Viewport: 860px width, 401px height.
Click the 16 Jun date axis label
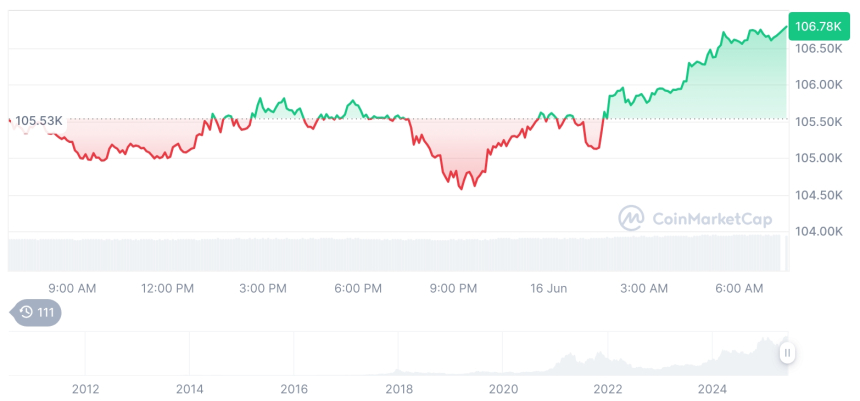pos(548,288)
